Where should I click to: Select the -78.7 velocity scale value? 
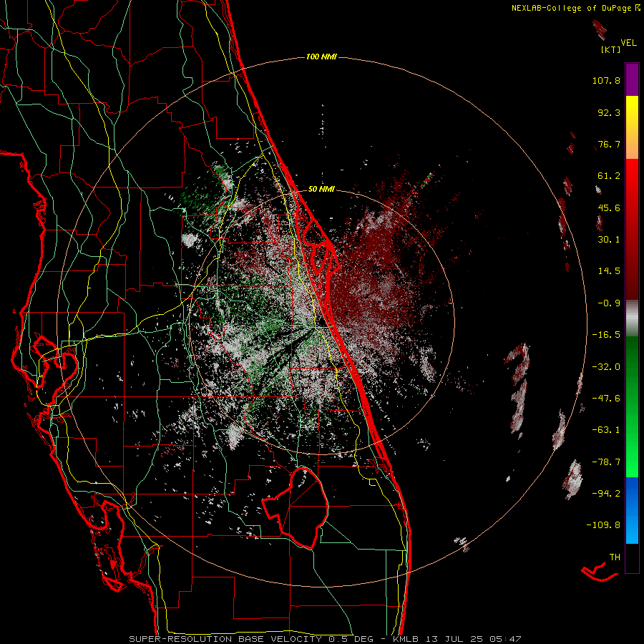click(606, 462)
